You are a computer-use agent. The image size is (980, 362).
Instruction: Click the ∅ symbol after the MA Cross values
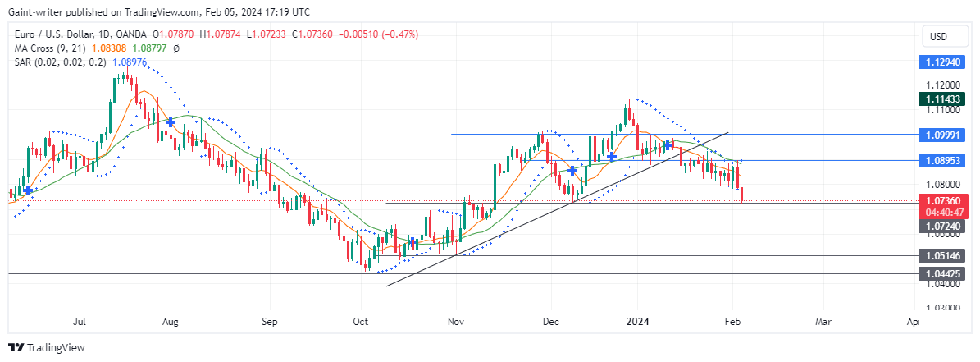(175, 48)
